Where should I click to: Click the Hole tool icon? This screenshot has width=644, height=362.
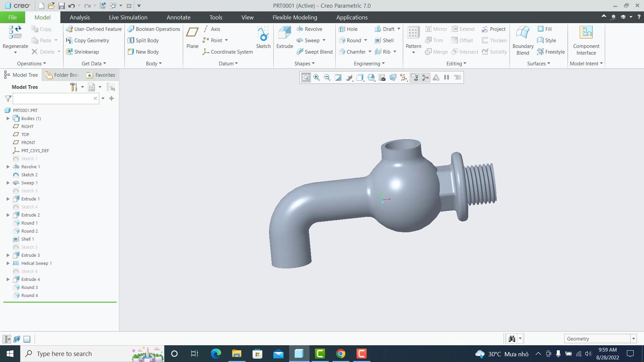(342, 29)
